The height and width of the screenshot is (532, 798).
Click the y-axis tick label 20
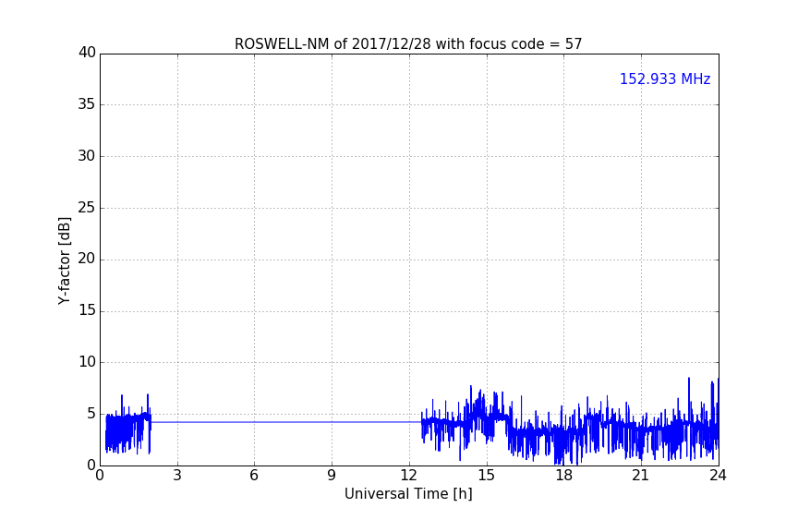click(x=87, y=260)
